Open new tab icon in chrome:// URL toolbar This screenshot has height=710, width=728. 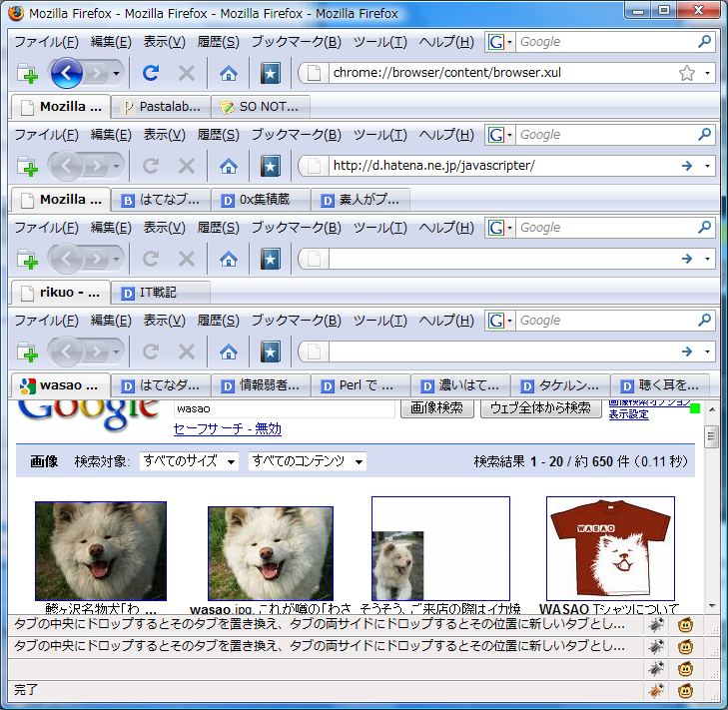[27, 73]
